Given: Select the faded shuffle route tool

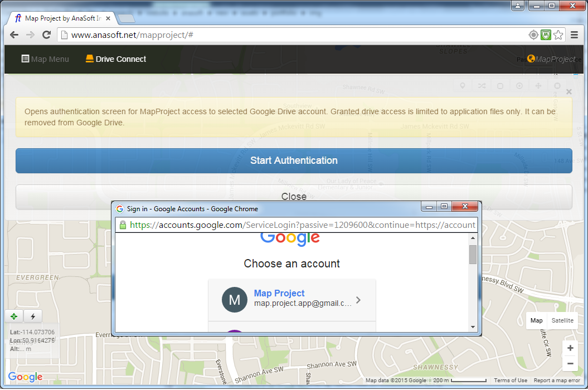Looking at the screenshot, I should pyautogui.click(x=482, y=86).
